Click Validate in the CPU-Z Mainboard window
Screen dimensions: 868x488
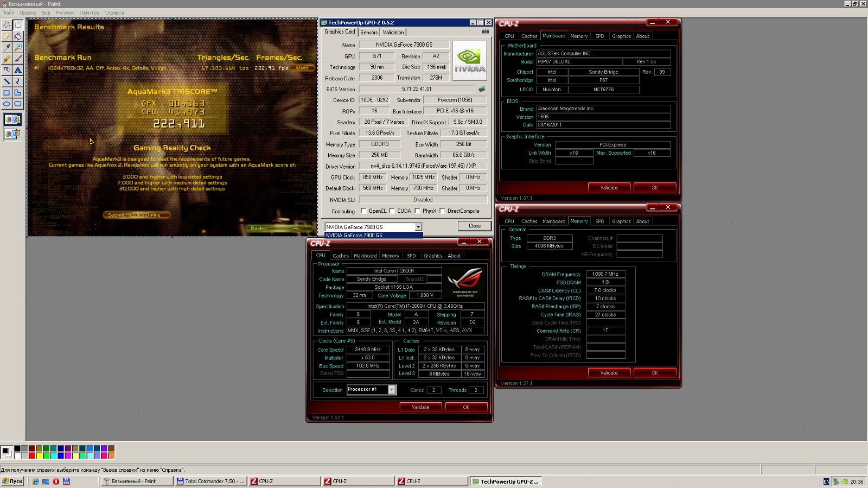point(609,188)
